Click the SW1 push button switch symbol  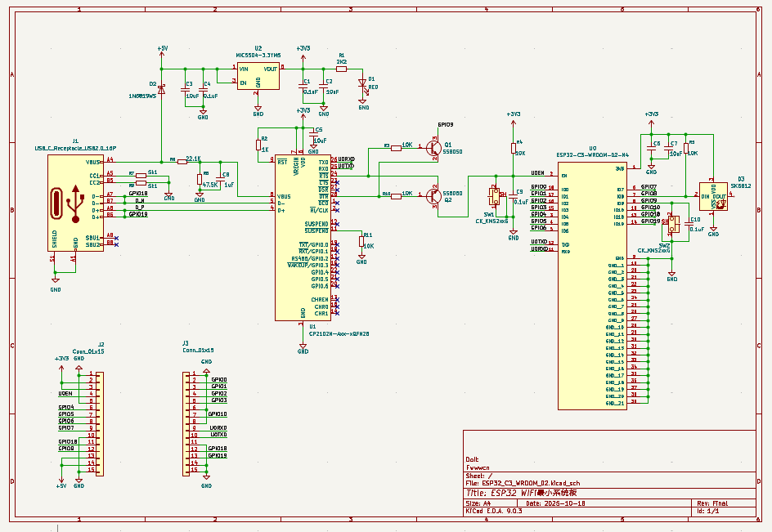495,196
